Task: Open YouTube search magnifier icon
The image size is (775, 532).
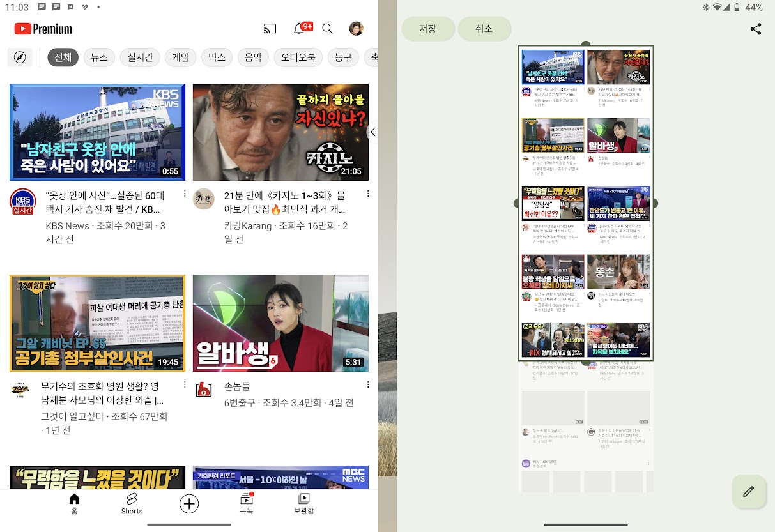Action: click(327, 29)
